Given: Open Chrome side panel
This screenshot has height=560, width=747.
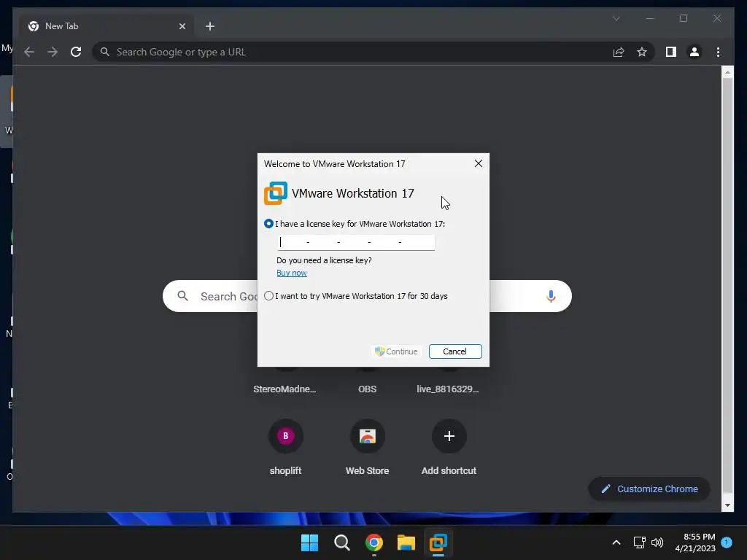Looking at the screenshot, I should click(x=671, y=52).
